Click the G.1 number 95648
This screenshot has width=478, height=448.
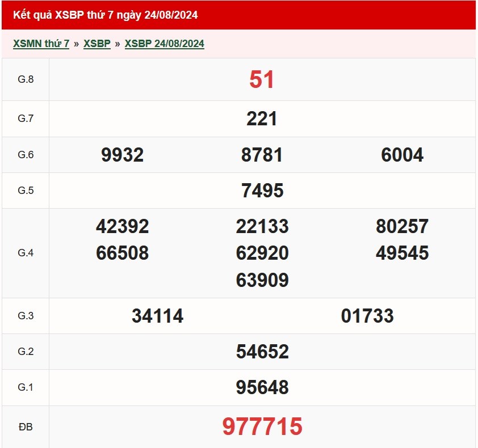262,387
